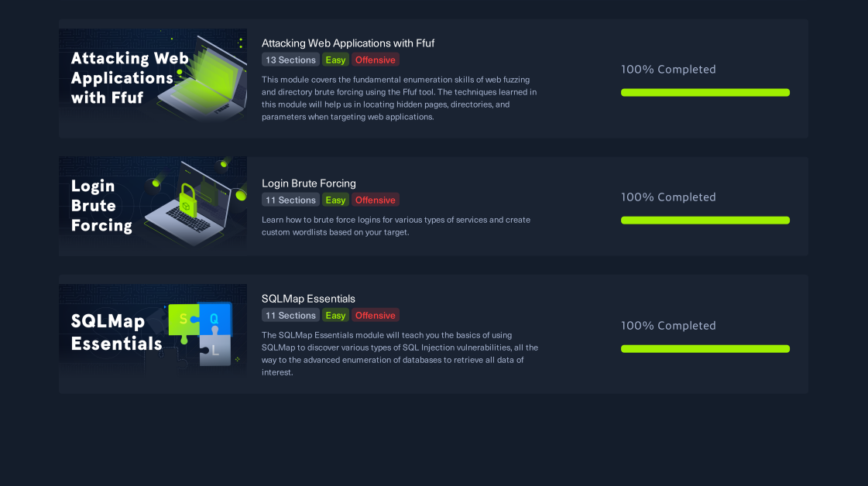This screenshot has width=868, height=486.
Task: Click the Easy tag on the Ffuf module
Action: coord(335,60)
